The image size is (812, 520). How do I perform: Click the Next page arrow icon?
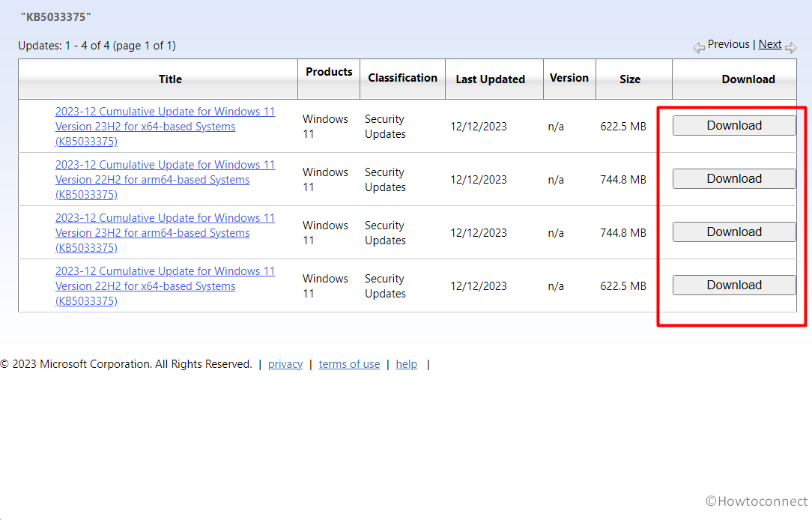click(x=791, y=48)
